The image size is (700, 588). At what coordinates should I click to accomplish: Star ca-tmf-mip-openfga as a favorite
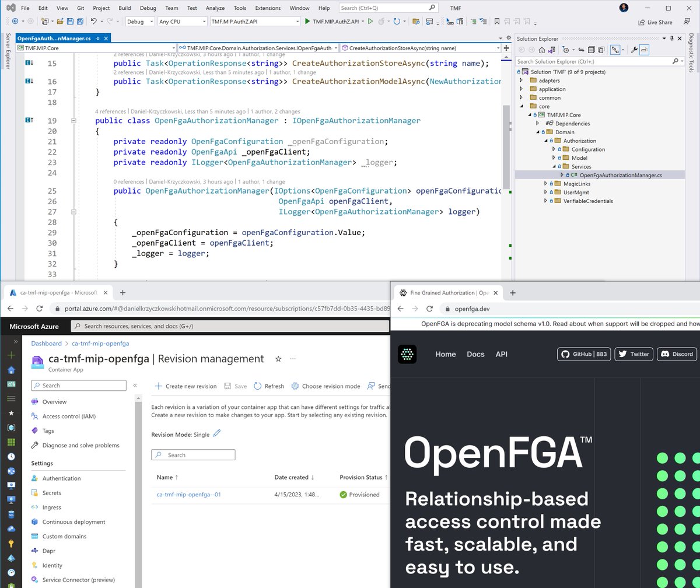click(x=278, y=359)
